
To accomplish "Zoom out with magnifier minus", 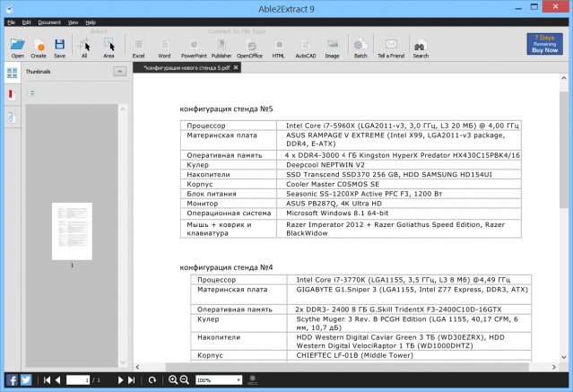I will [x=185, y=380].
